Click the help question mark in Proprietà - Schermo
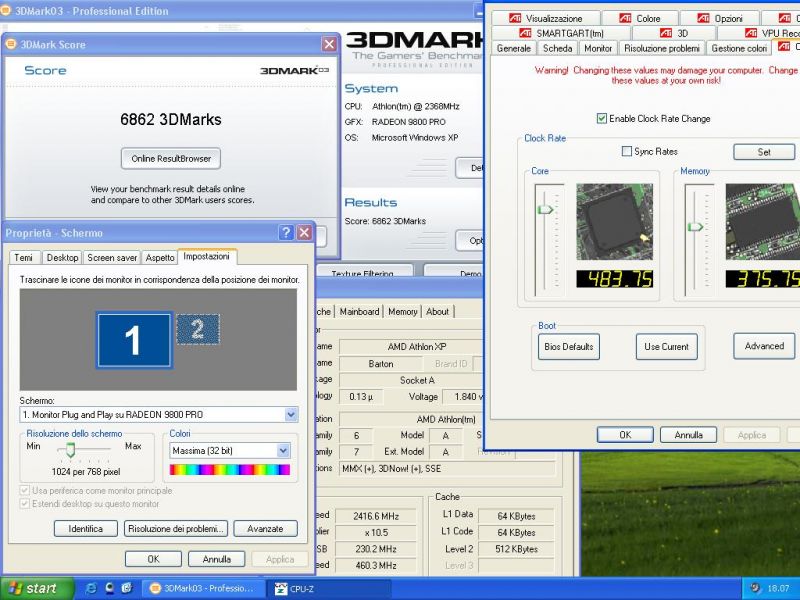 click(286, 232)
